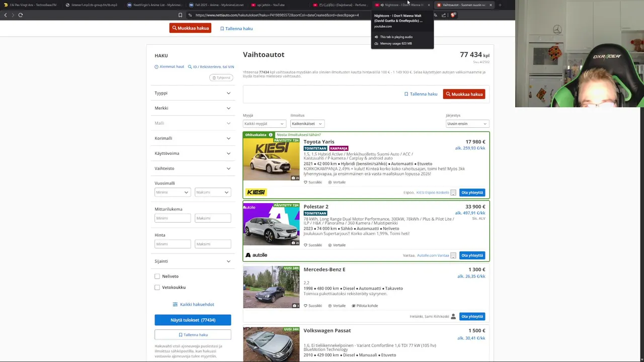Reload the page with the refresh icon
Image resolution: width=644 pixels, height=362 pixels.
tap(21, 15)
